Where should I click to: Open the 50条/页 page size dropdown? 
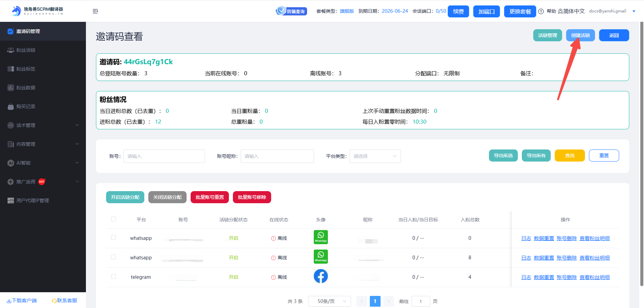(329, 301)
